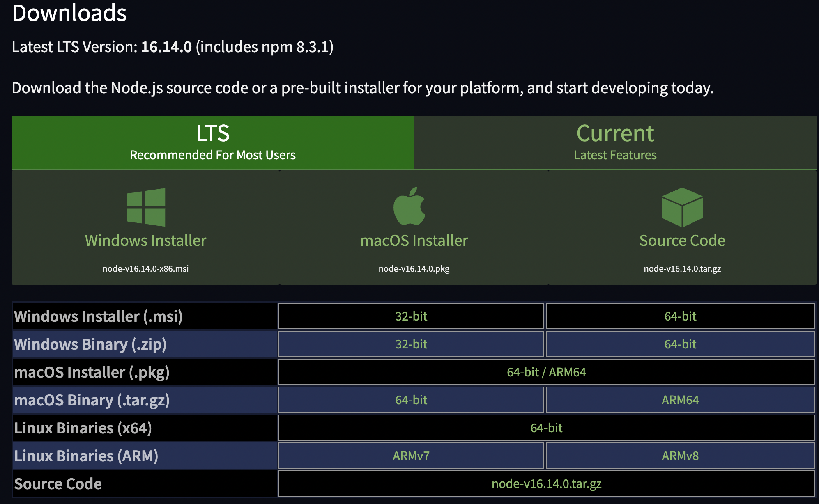Screen dimensions: 819x504
Task: Switch to the Current Latest Features tab
Action: coord(615,142)
